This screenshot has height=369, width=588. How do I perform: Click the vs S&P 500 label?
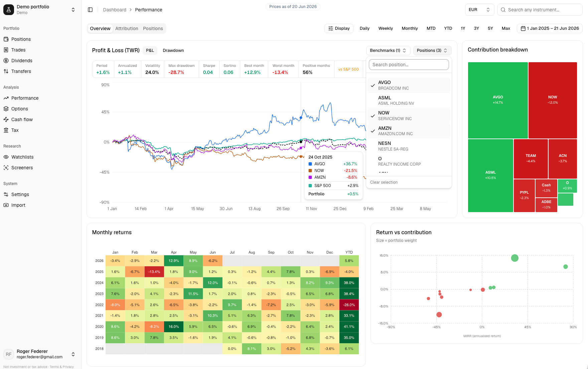[x=348, y=70]
